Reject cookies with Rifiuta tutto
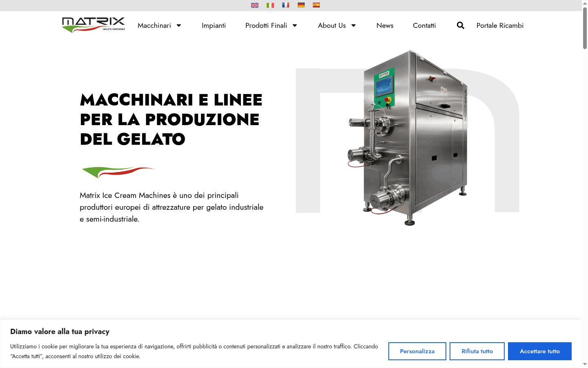This screenshot has width=588, height=368. point(477,351)
